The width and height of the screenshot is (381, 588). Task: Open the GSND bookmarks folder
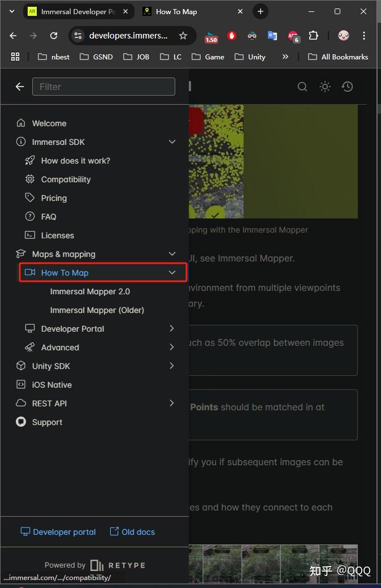point(97,57)
